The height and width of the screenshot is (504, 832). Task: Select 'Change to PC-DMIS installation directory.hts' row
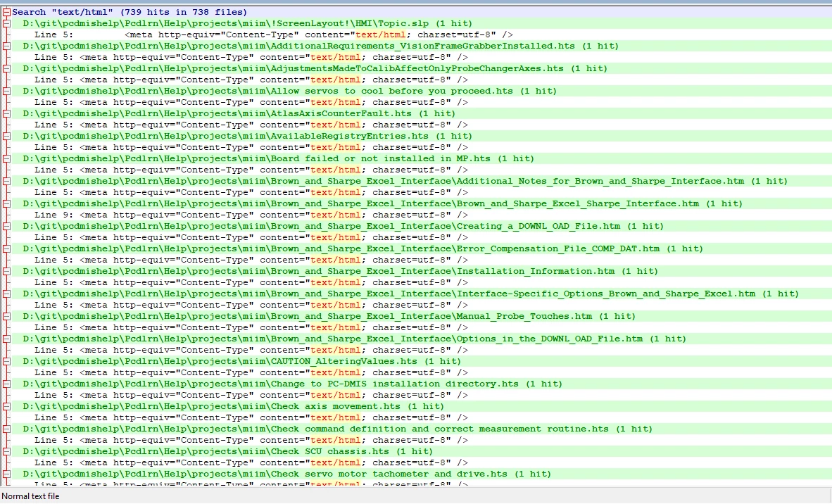click(x=292, y=384)
